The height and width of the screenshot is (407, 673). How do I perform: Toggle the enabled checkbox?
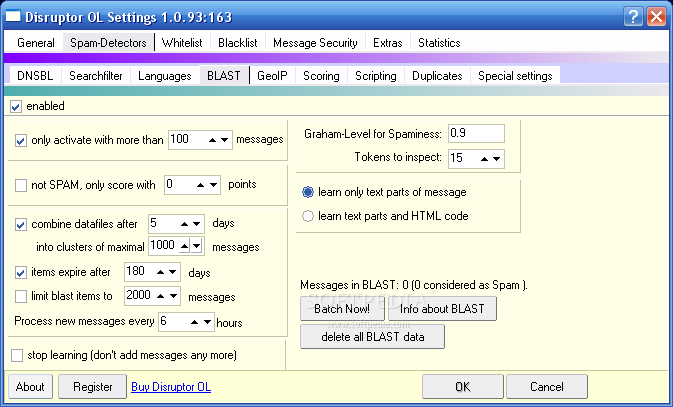(16, 106)
